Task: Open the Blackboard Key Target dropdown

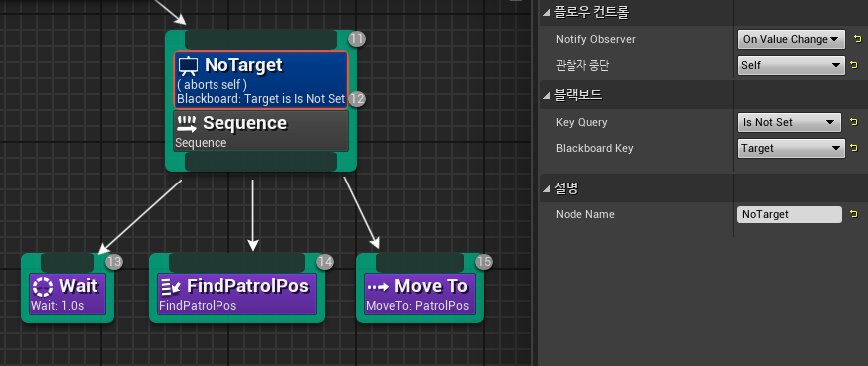Action: click(x=791, y=148)
